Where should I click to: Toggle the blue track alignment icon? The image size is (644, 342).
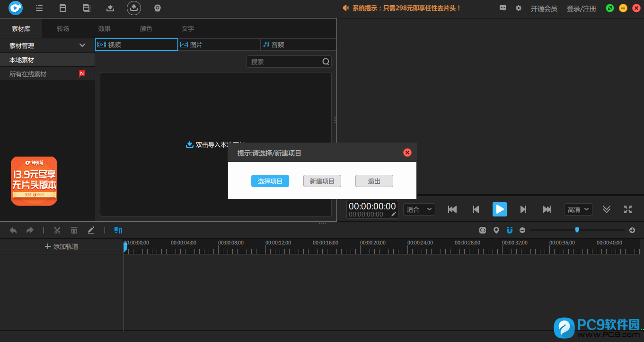pyautogui.click(x=118, y=230)
